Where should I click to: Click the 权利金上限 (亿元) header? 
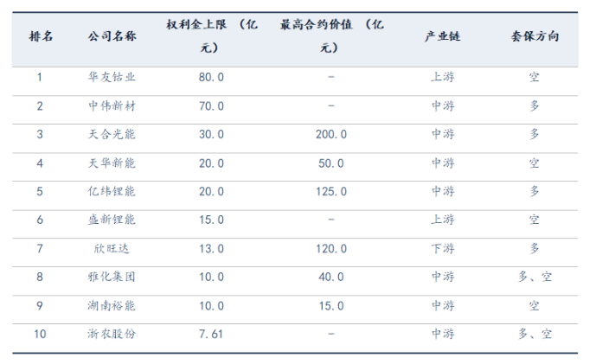tap(211, 36)
